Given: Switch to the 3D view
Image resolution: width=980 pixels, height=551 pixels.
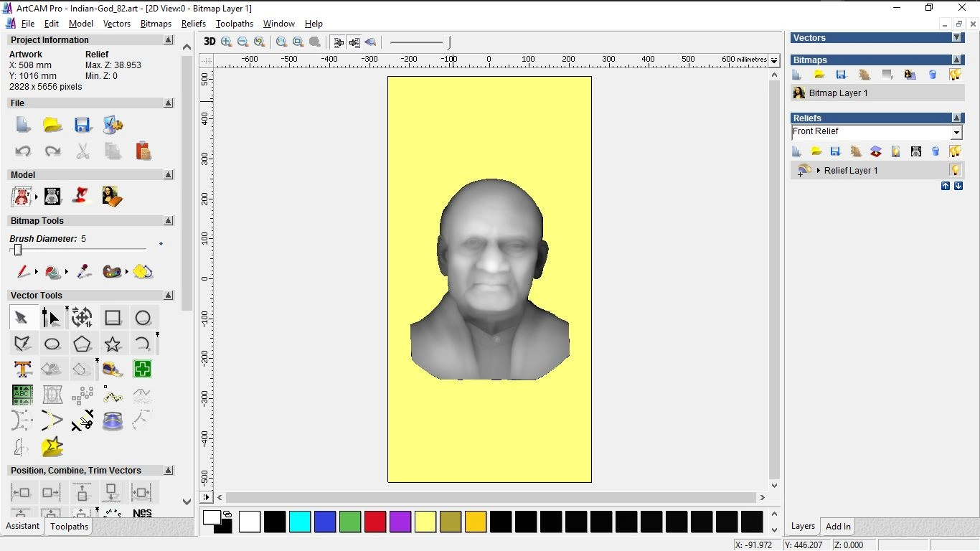Looking at the screenshot, I should [x=209, y=42].
